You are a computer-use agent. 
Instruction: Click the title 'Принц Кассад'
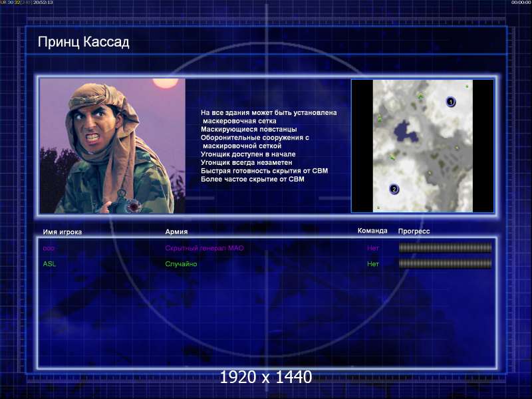[84, 42]
